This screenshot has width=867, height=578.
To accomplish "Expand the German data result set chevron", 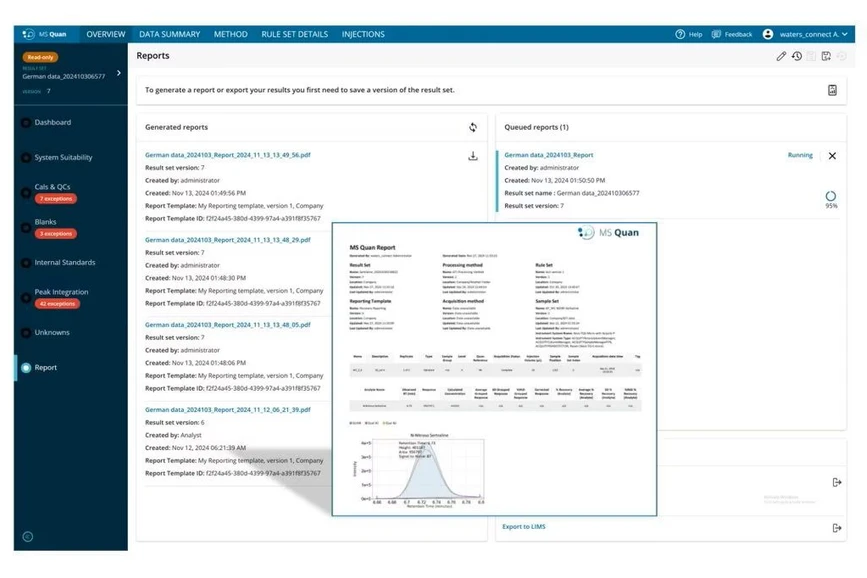I will click(117, 72).
